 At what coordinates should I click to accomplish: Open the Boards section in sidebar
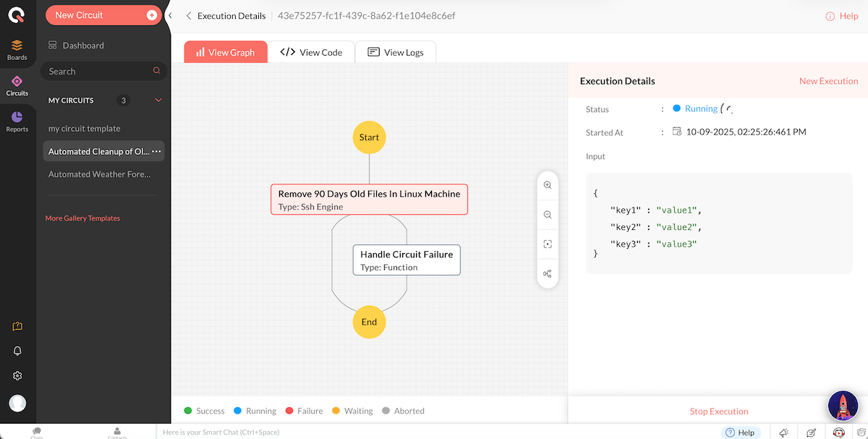click(x=17, y=50)
